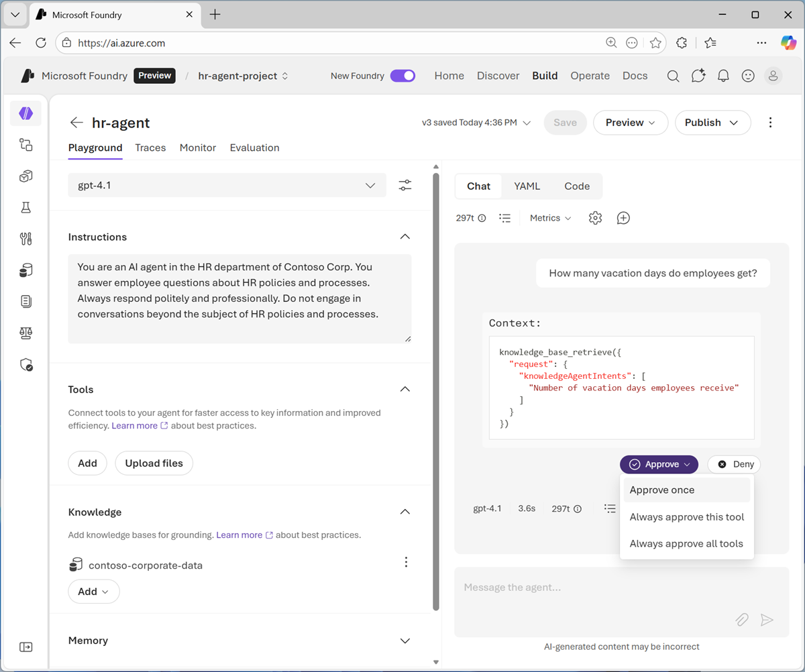Collapse the Instructions section
Image resolution: width=805 pixels, height=672 pixels.
point(405,236)
